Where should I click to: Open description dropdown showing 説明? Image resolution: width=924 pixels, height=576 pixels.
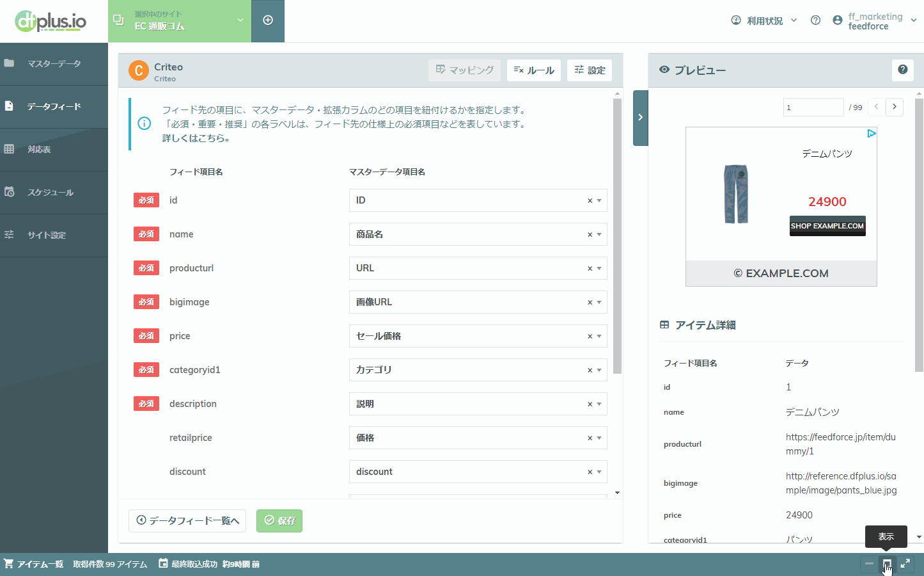[x=478, y=404]
